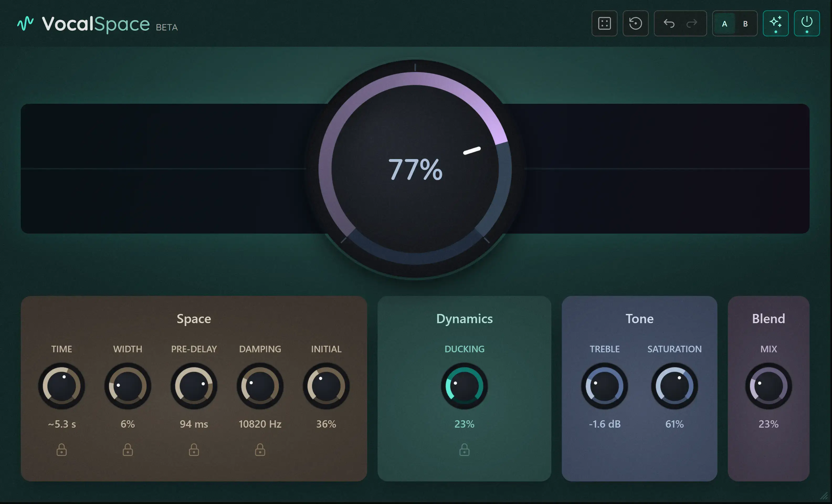The image size is (832, 504).
Task: Switch to preset slot B
Action: point(745,24)
